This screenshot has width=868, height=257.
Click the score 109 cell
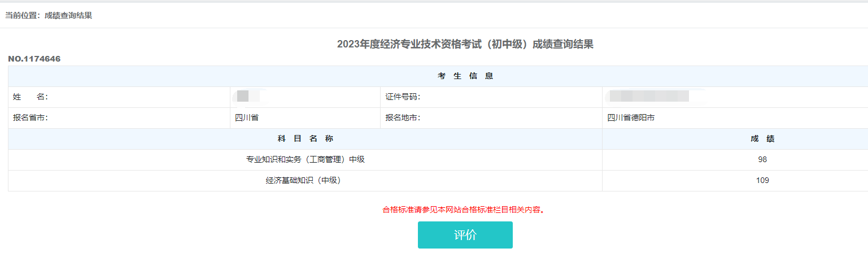click(762, 181)
